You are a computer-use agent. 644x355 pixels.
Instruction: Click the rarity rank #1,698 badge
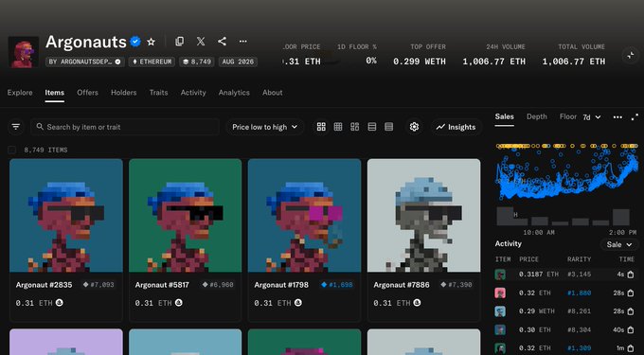tap(337, 284)
